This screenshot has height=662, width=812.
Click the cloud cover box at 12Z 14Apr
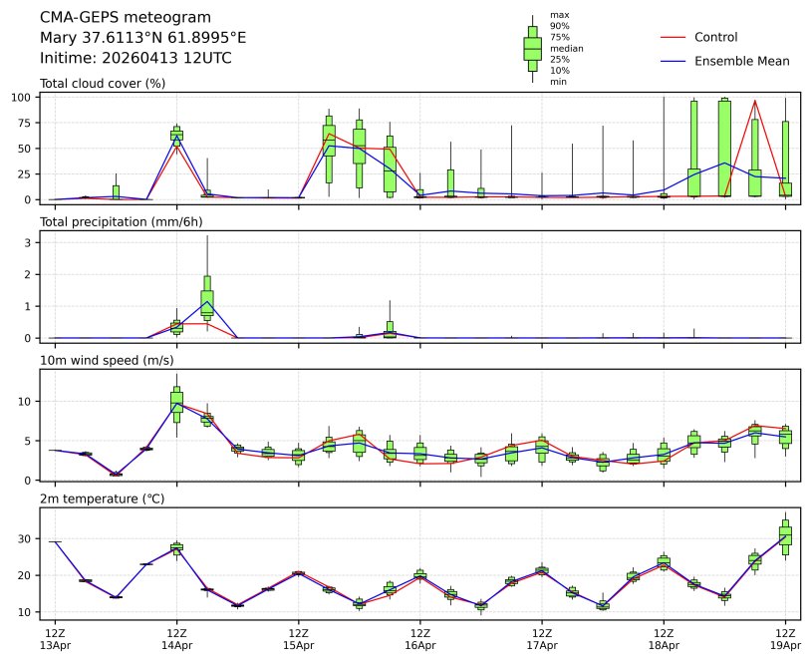coord(176,135)
